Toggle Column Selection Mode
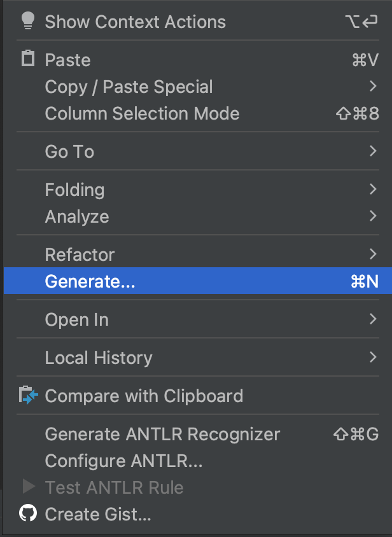Viewport: 392px width, 537px height. 142,114
